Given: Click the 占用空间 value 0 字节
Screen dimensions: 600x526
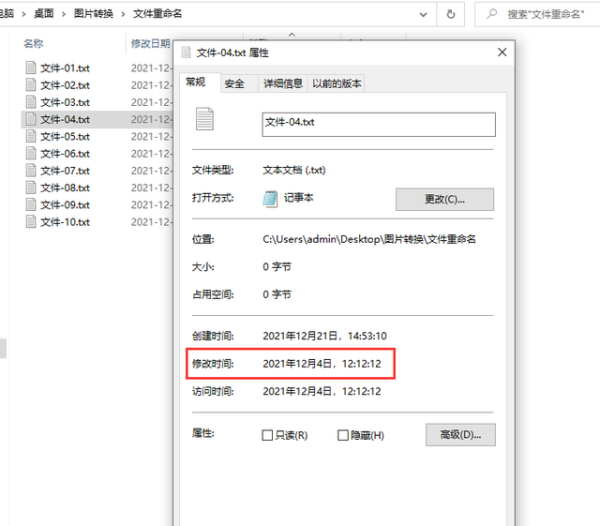Looking at the screenshot, I should 277,294.
